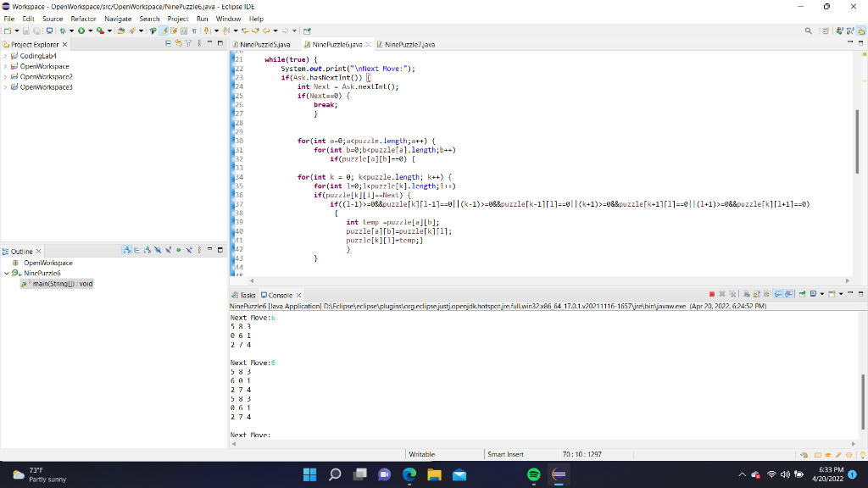Select the Debug toolbar icon
This screenshot has height=488, width=868.
pos(63,30)
